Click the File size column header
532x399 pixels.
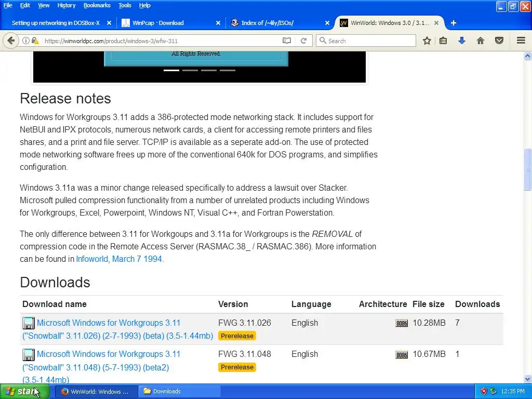coord(429,304)
